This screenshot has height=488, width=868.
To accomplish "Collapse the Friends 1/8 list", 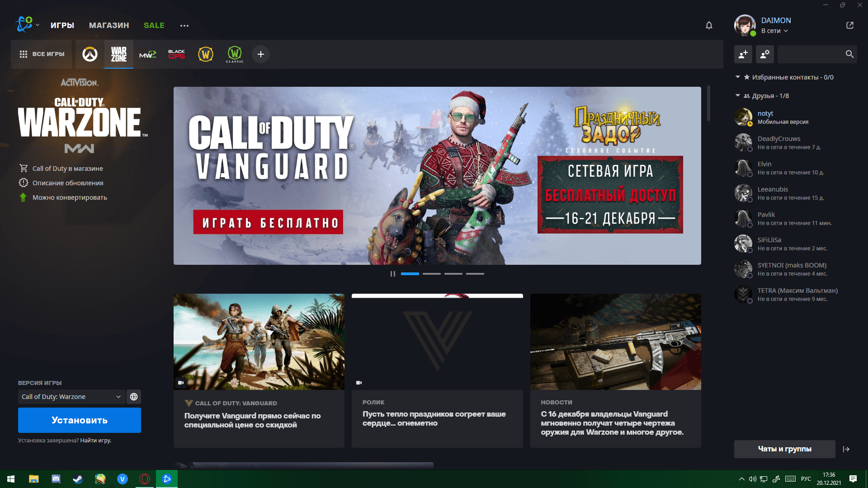I will coord(738,96).
